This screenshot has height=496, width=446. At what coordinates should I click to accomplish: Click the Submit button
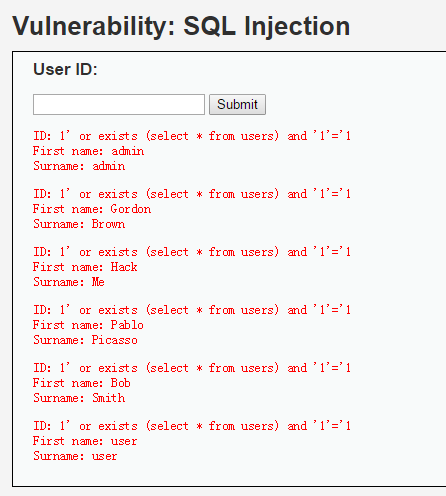coord(237,104)
